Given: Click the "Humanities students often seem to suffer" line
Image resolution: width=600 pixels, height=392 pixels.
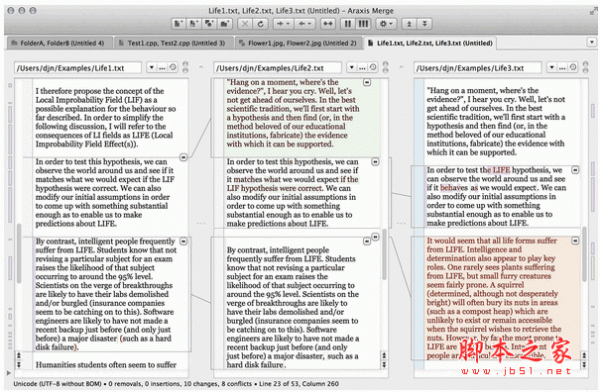Looking at the screenshot, I should [106, 365].
